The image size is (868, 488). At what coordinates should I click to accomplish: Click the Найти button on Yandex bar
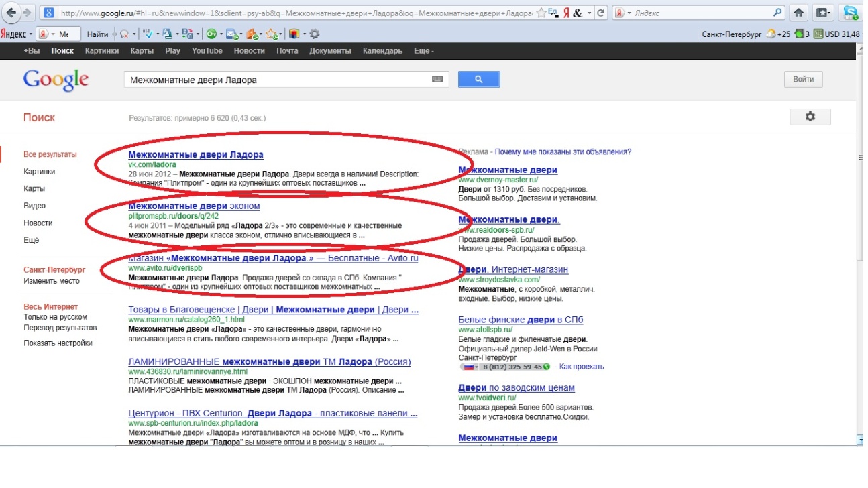pyautogui.click(x=98, y=34)
